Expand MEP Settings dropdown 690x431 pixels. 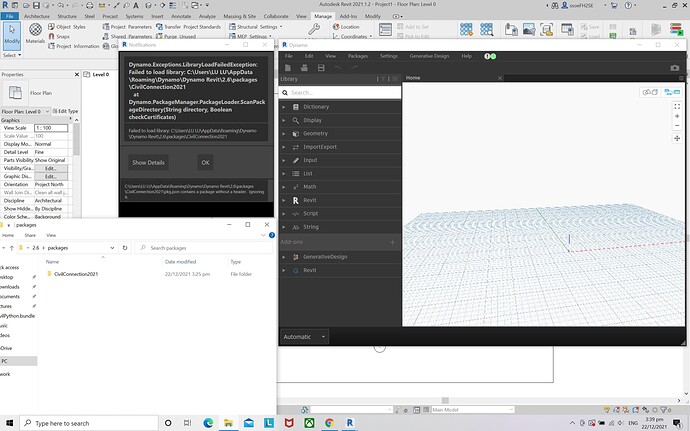point(250,37)
